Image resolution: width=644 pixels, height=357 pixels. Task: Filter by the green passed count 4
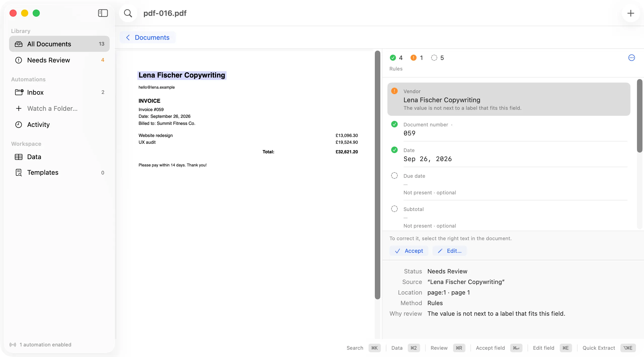pos(396,58)
